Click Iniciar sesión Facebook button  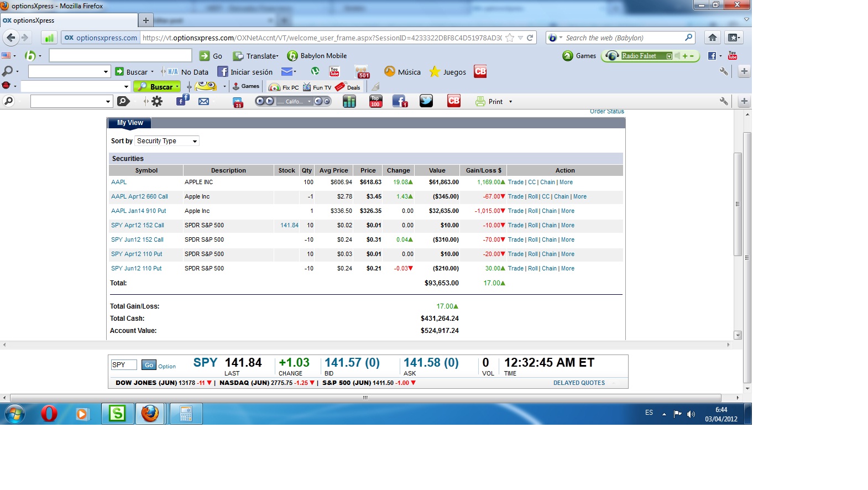coord(245,72)
